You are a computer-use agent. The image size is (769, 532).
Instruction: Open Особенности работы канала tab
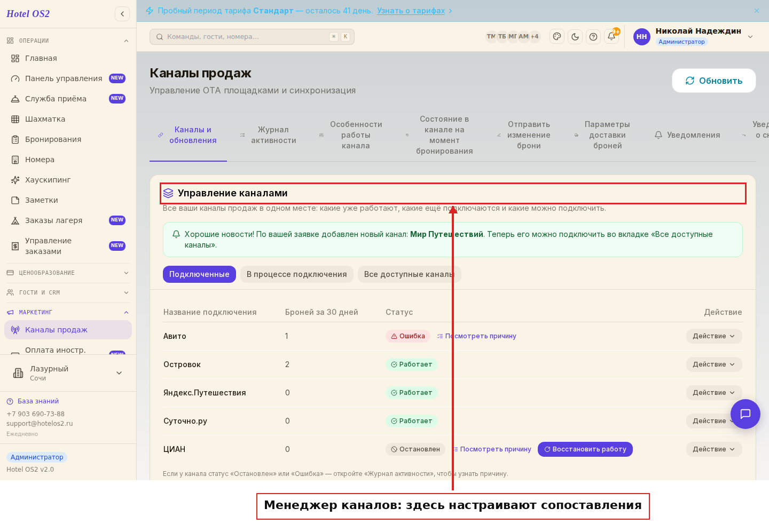351,135
